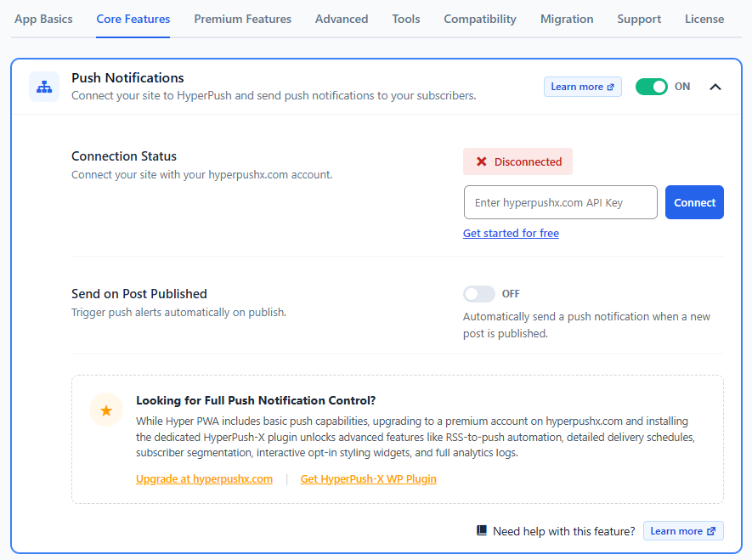Disable the Push Notifications ON toggle
This screenshot has width=752, height=560.
pos(651,87)
